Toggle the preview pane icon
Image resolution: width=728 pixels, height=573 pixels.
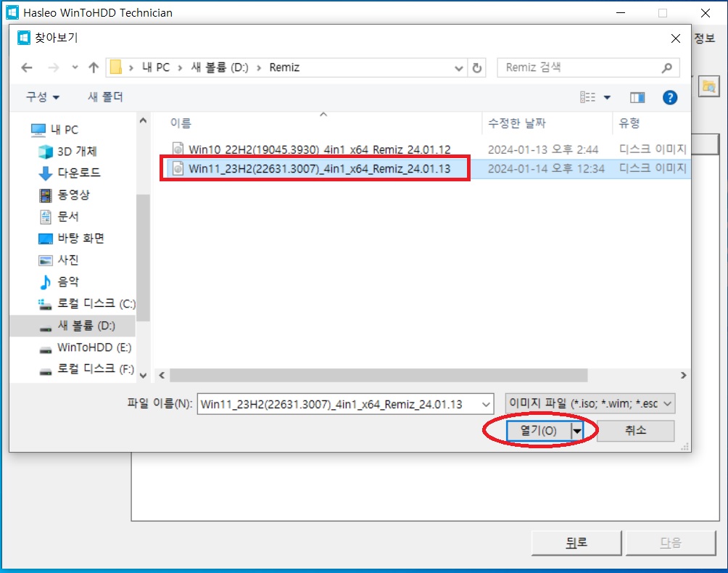click(637, 97)
